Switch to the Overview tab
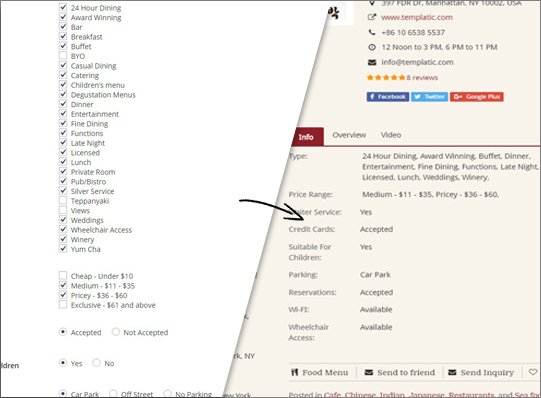The height and width of the screenshot is (398, 541). (x=349, y=135)
